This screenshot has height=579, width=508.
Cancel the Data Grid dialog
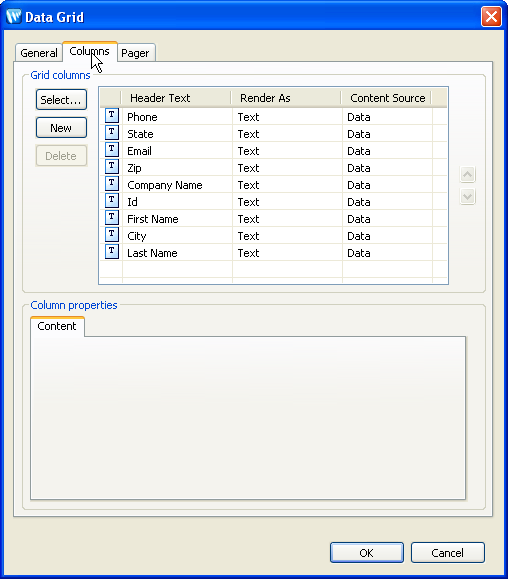point(447,552)
